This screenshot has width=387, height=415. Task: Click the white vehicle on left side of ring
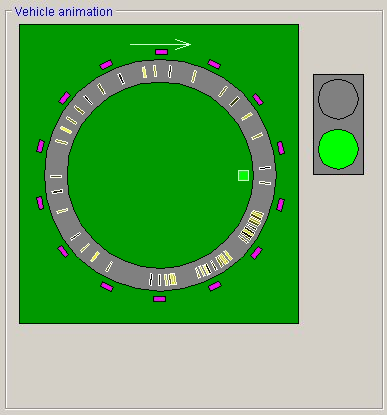click(x=56, y=176)
